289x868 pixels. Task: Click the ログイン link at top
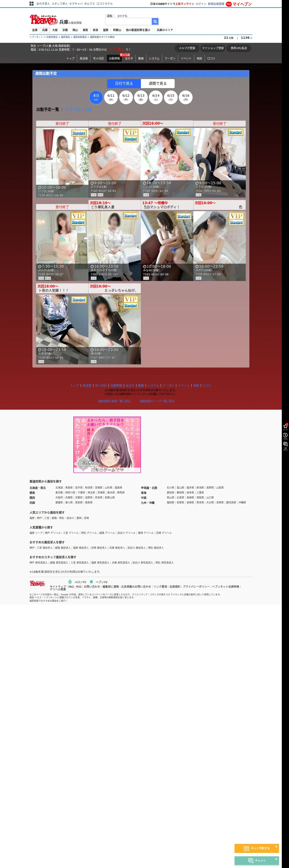(x=201, y=4)
